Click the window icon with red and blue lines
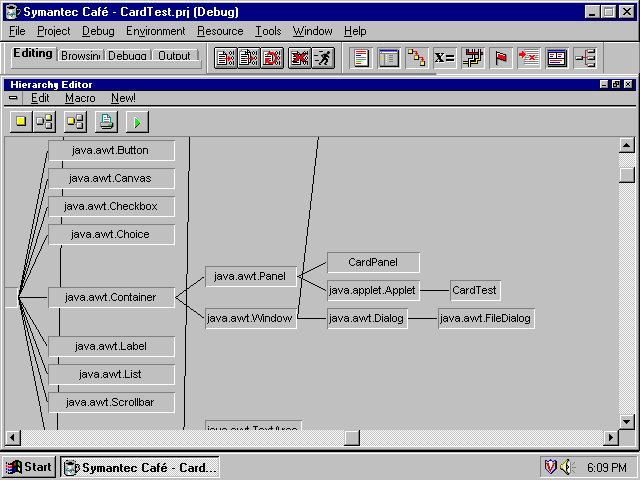Viewport: 640px width, 480px height. 557,58
